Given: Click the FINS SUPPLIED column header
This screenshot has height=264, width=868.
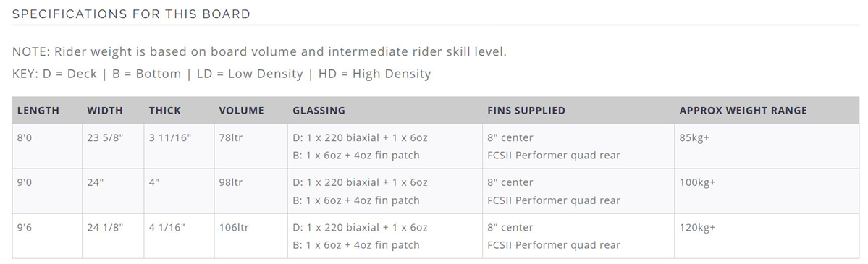Looking at the screenshot, I should pyautogui.click(x=526, y=111).
